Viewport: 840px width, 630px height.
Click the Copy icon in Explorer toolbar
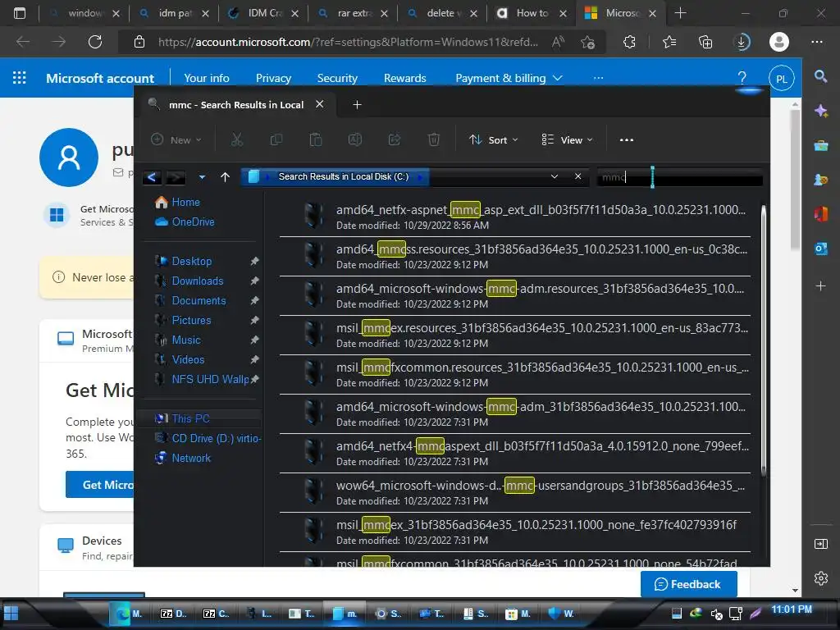pos(276,139)
